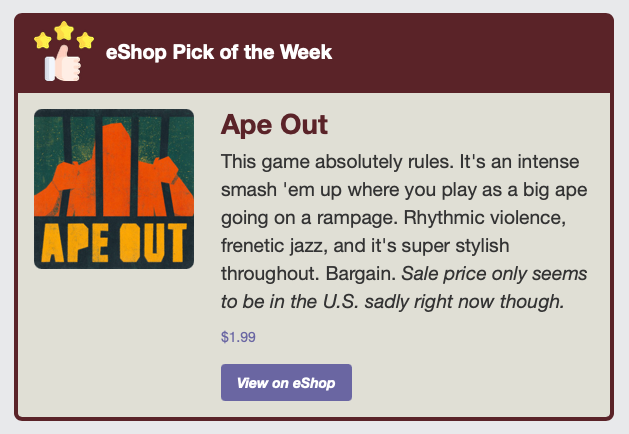Open the Ape Out cover art thumbnail
This screenshot has width=629, height=434.
click(x=113, y=188)
